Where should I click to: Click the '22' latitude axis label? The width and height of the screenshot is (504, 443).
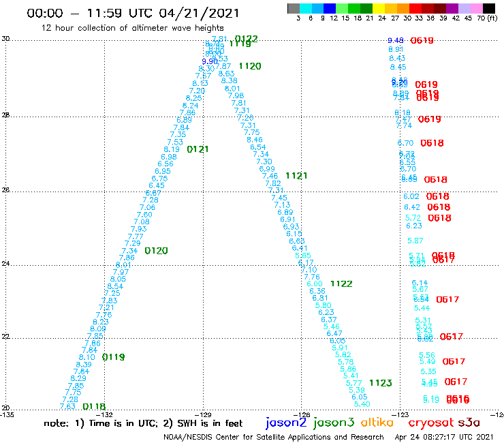5,337
